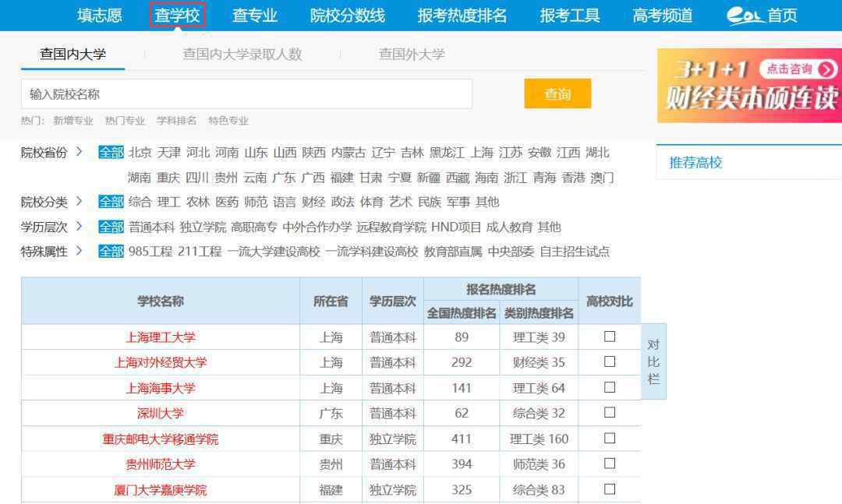Tick the compare checkbox for 深圳大学
This screenshot has width=842, height=504.
(610, 412)
